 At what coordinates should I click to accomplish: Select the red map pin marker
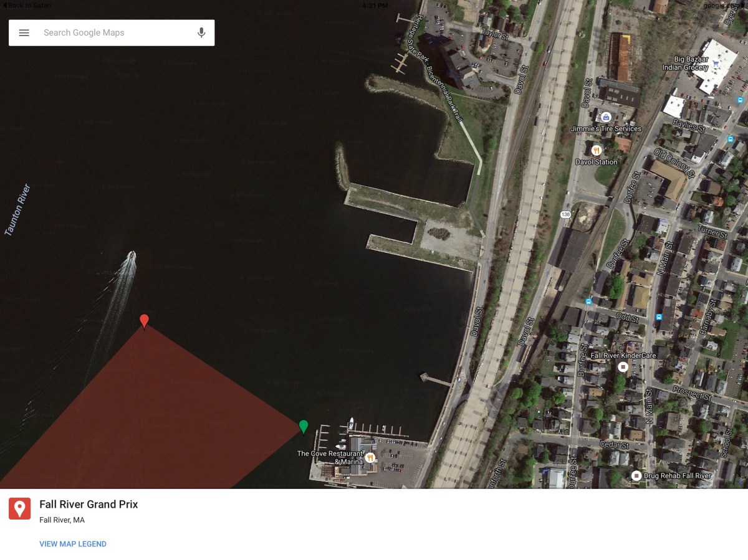tap(144, 321)
